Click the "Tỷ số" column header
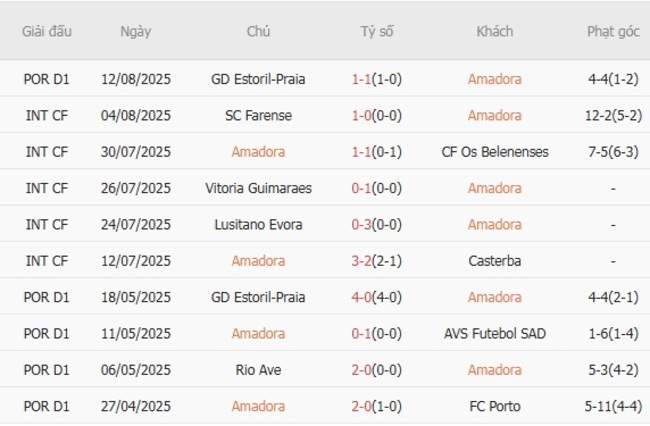 (x=377, y=32)
